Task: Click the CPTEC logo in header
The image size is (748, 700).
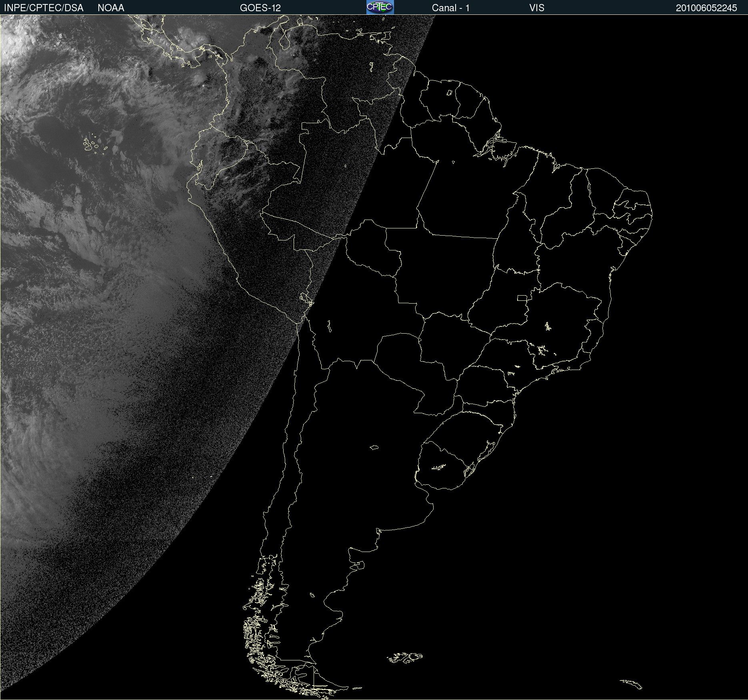Action: pyautogui.click(x=380, y=7)
